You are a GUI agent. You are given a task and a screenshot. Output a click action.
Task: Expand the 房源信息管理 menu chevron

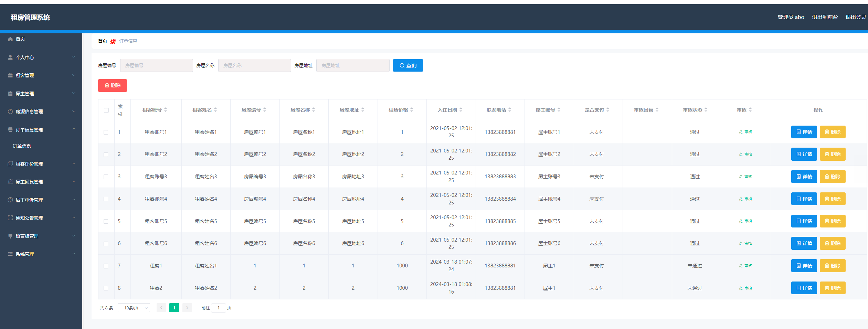click(74, 111)
